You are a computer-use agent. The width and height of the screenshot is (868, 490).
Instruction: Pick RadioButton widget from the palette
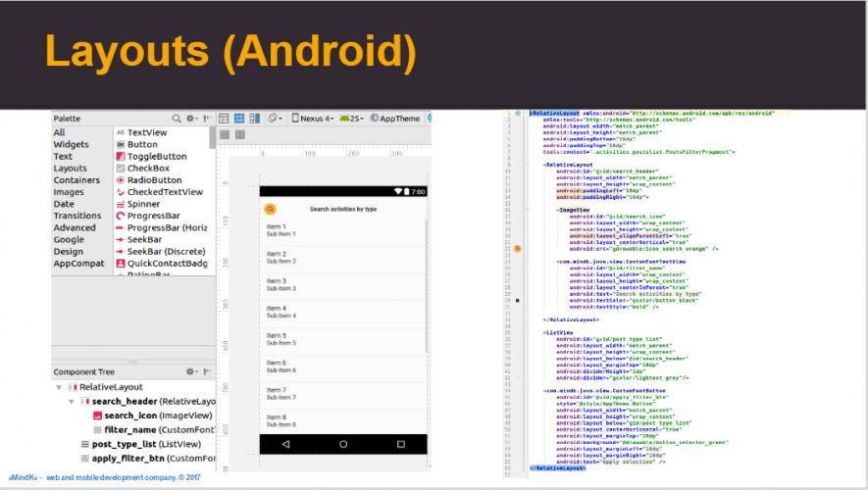pos(154,180)
